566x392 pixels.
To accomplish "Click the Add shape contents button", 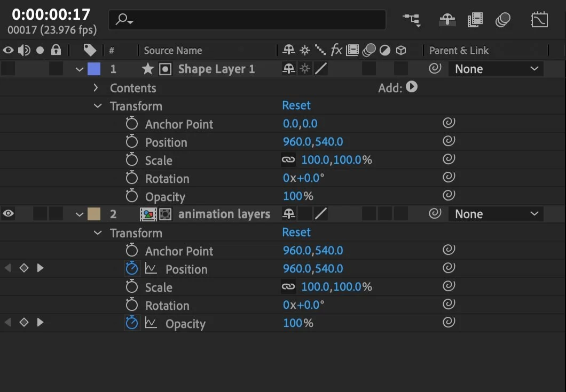I will coord(412,87).
